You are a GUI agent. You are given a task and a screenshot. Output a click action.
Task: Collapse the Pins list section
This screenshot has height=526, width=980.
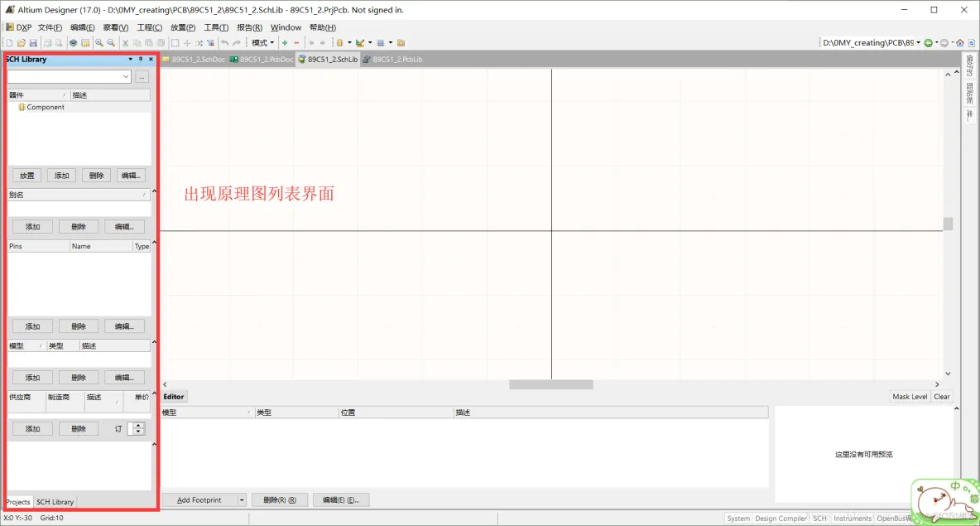155,242
